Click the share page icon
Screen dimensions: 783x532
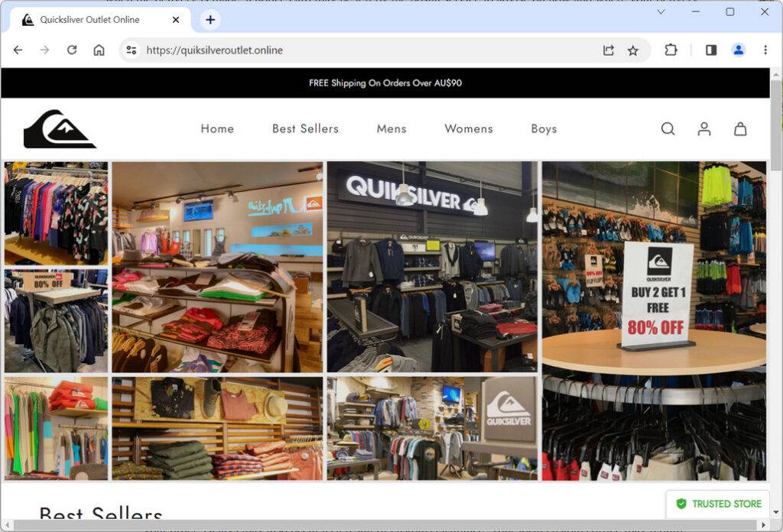(608, 50)
